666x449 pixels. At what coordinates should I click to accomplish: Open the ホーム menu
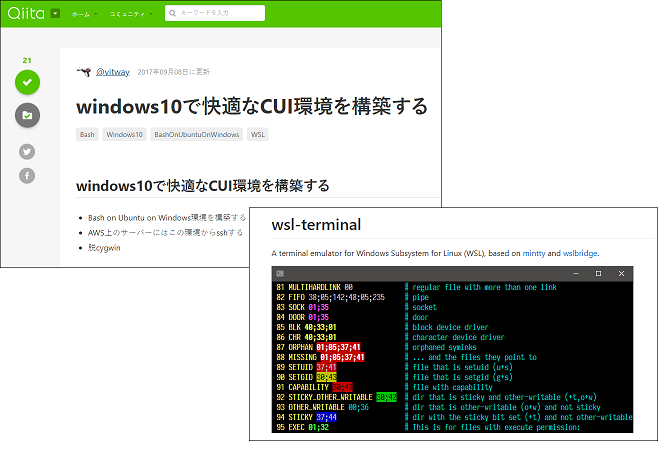(x=84, y=14)
